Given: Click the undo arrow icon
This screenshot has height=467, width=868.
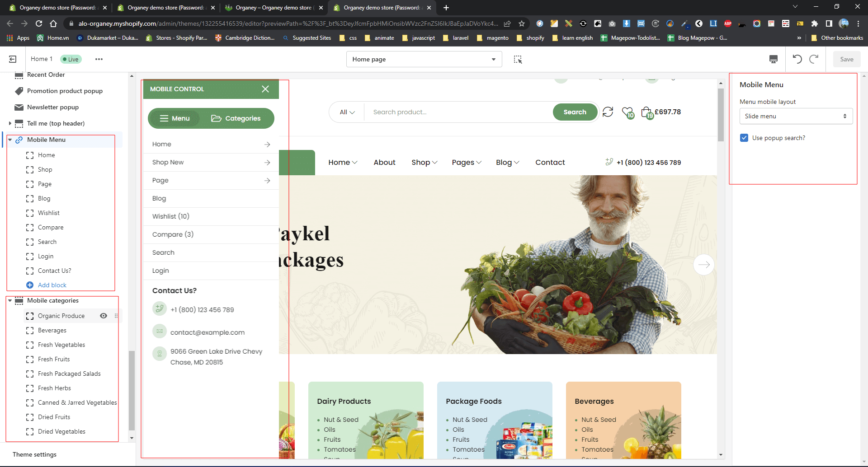Looking at the screenshot, I should point(797,59).
